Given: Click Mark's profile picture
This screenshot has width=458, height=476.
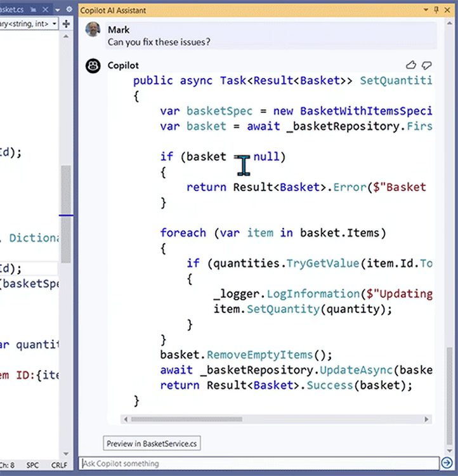Looking at the screenshot, I should coord(93,29).
